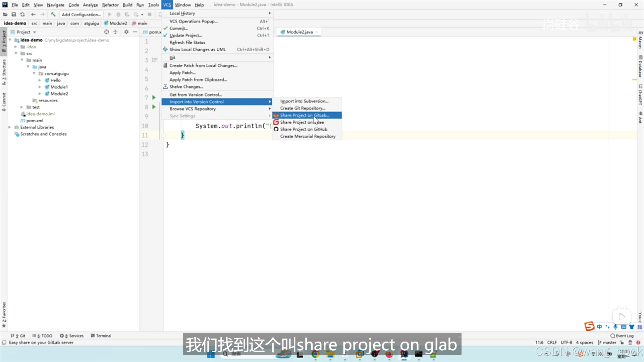Open Project panel settings gear
644x362 pixels.
tap(126, 32)
